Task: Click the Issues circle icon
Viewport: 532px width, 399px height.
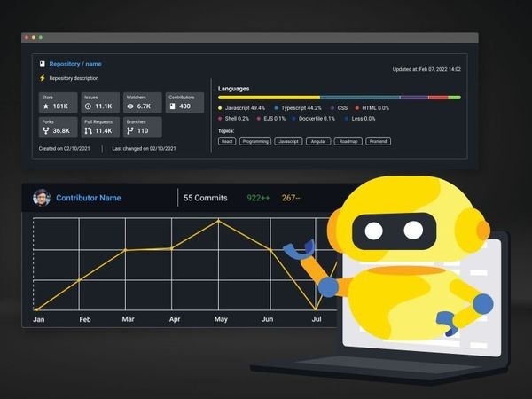Action: (x=88, y=106)
